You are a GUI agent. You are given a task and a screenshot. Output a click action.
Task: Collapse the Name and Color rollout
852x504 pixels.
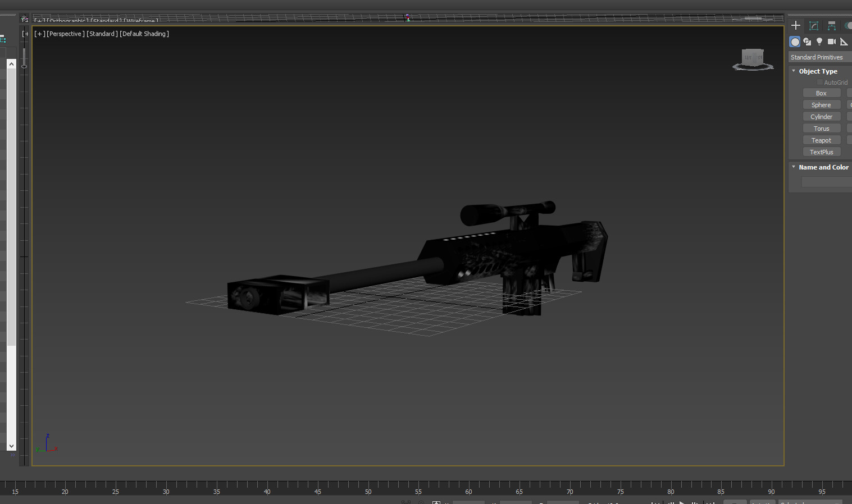[x=793, y=167]
